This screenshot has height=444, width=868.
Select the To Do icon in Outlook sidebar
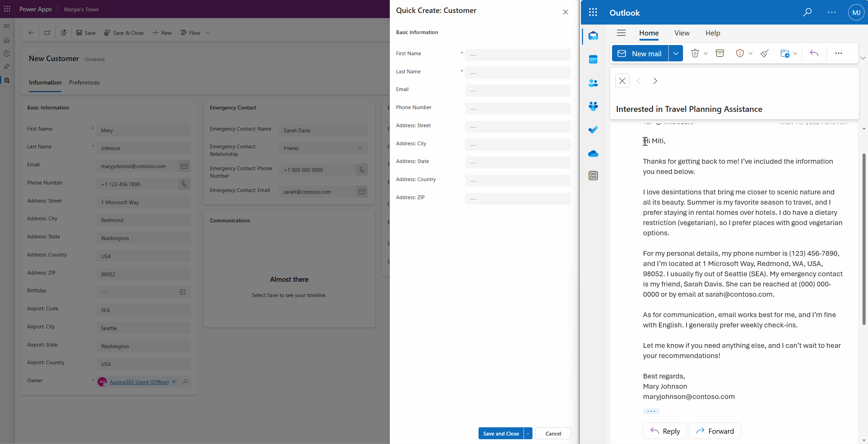(x=593, y=130)
